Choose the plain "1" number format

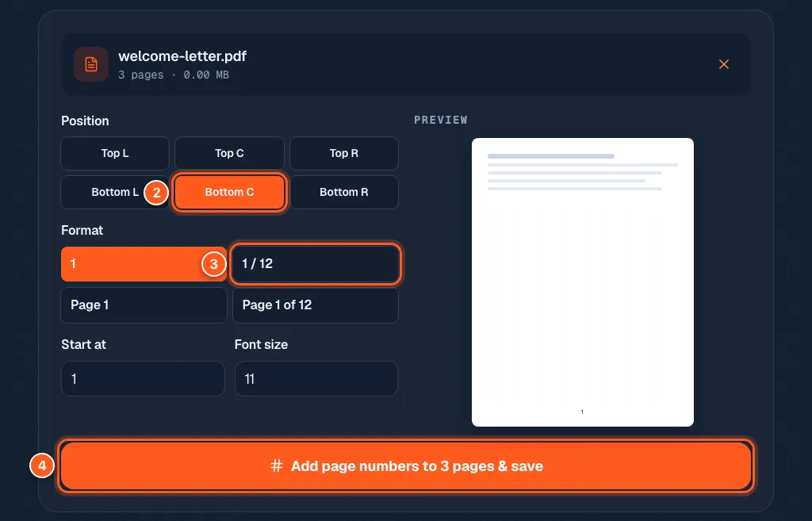click(x=144, y=263)
